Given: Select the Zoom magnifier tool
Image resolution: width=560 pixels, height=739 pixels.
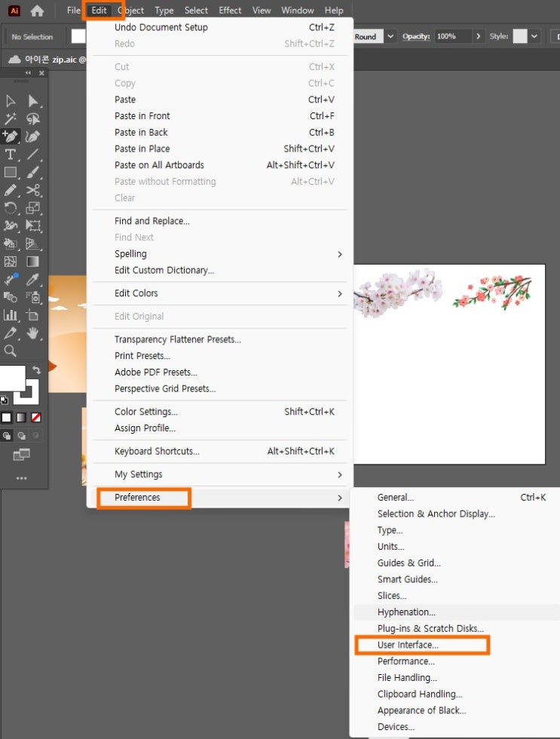Looking at the screenshot, I should click(x=11, y=351).
